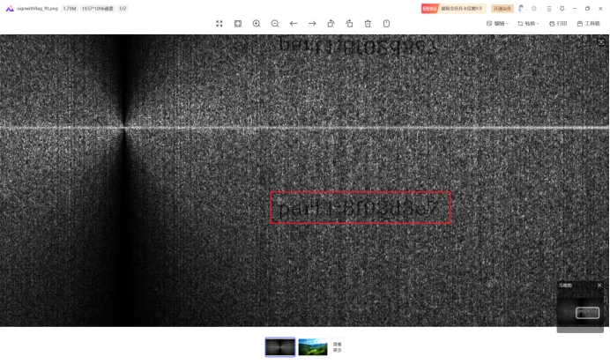Delete the image with trash icon
Screen dimensions: 610x364
(x=368, y=24)
